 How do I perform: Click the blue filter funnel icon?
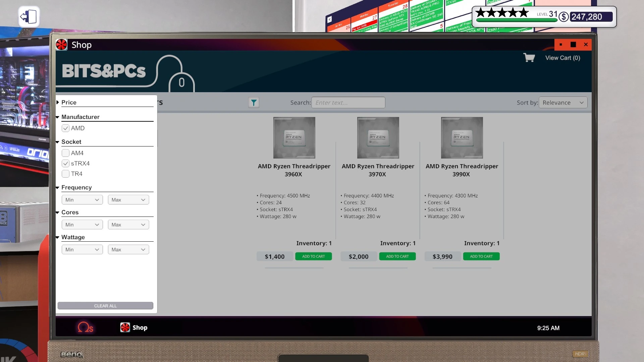pyautogui.click(x=254, y=103)
